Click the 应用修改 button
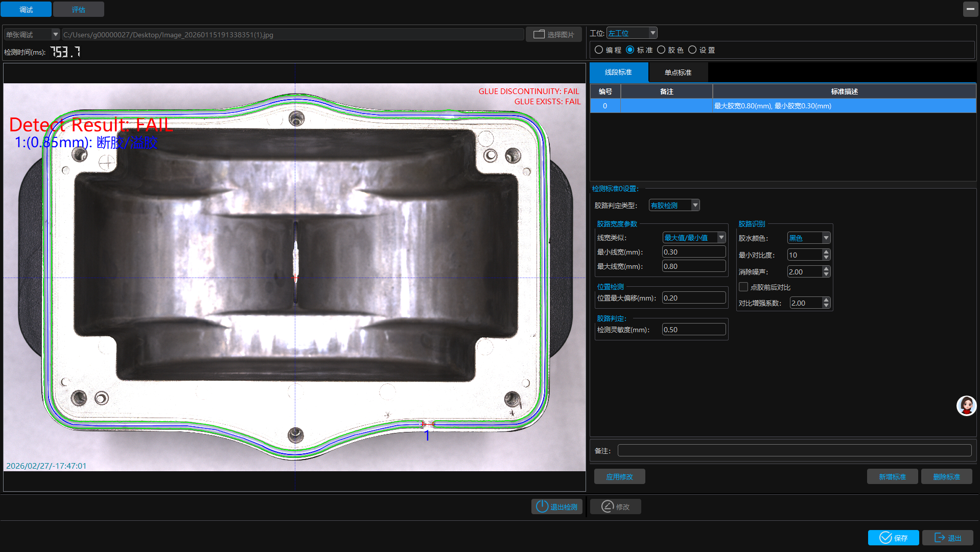This screenshot has width=980, height=552. point(619,477)
